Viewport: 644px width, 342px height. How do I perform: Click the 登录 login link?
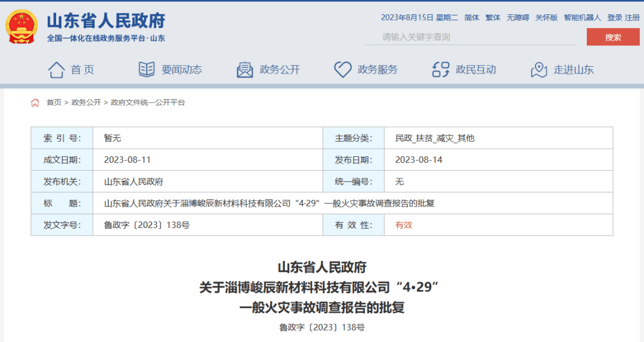pos(615,18)
